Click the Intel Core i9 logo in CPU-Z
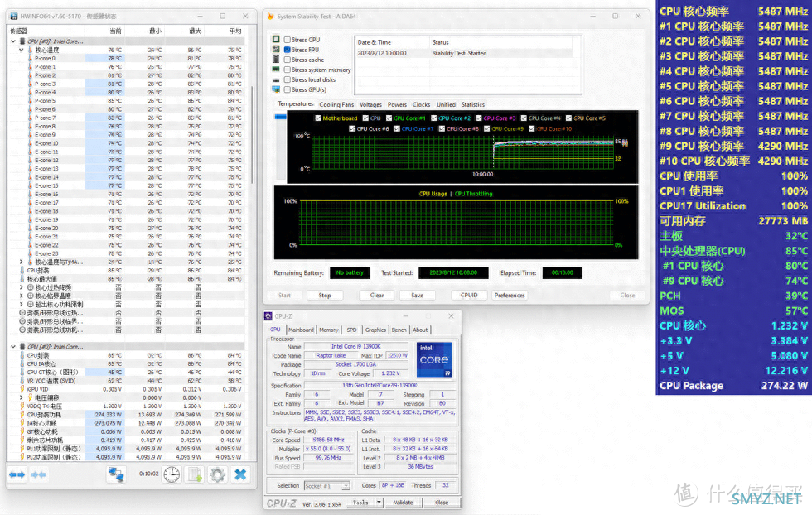812x515 pixels. point(434,359)
